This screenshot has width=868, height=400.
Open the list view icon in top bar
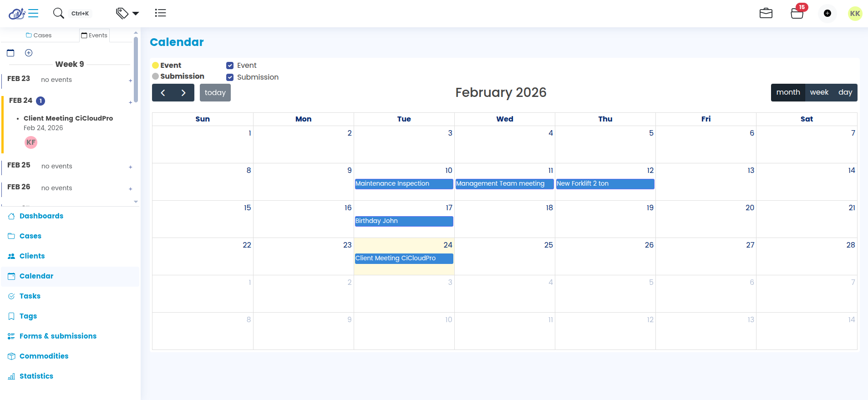point(160,13)
